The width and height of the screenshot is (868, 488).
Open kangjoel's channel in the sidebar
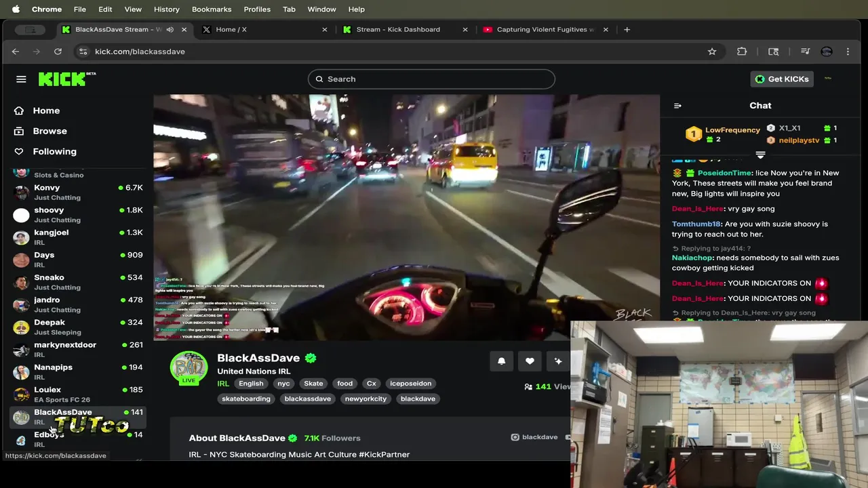[x=79, y=237]
